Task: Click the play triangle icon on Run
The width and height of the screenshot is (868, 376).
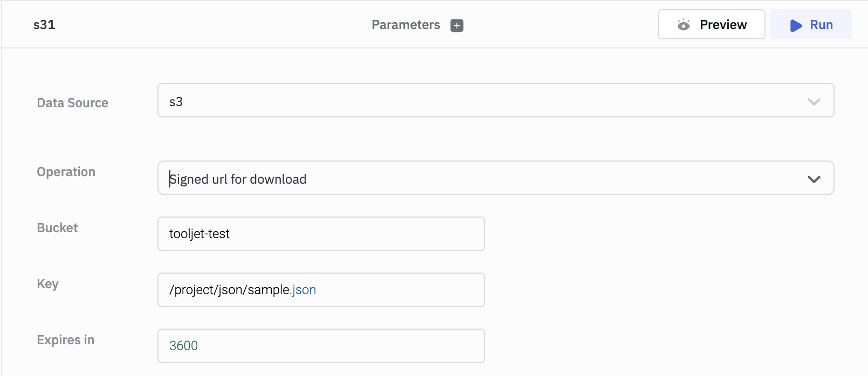Action: [x=796, y=25]
